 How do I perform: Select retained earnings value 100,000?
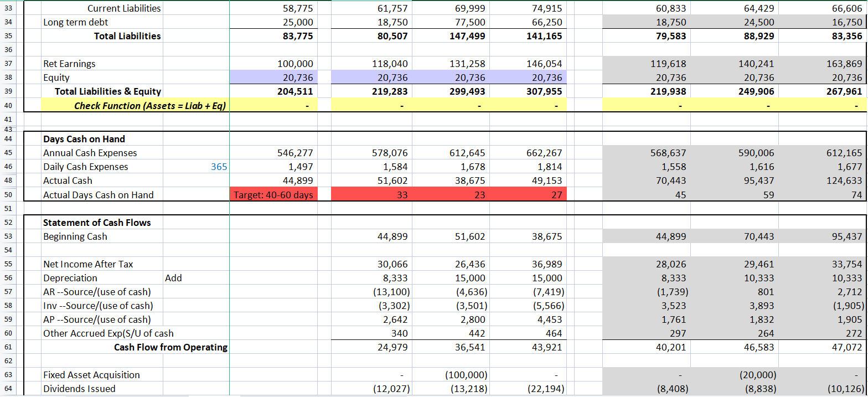pos(295,64)
